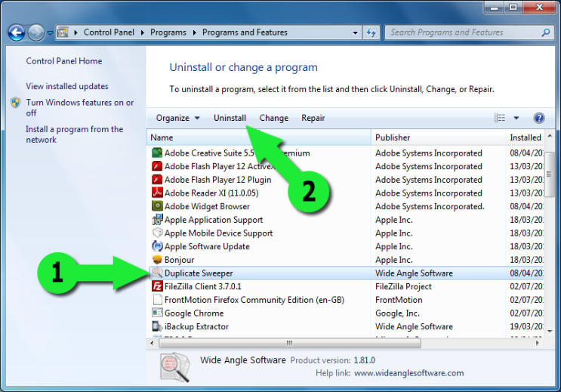
Task: Click Duplicate Sweeper row icon
Action: pyautogui.click(x=157, y=273)
